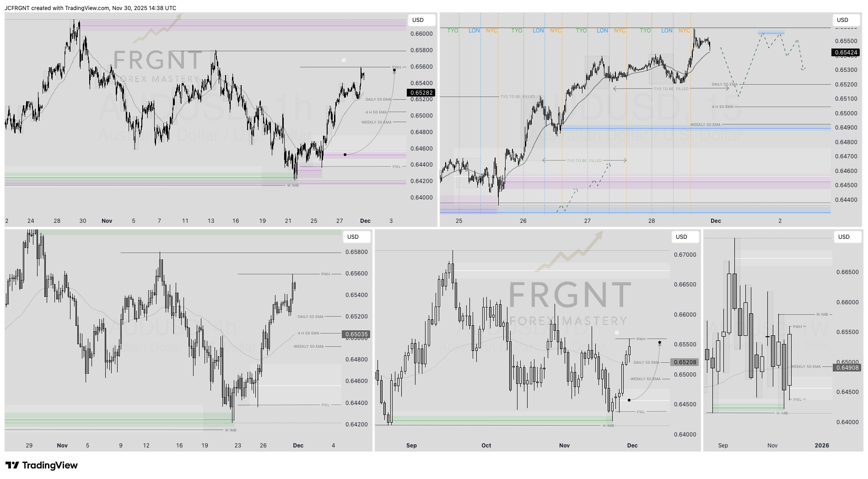Click the leftmost NYC session label
The image size is (868, 479).
(491, 31)
